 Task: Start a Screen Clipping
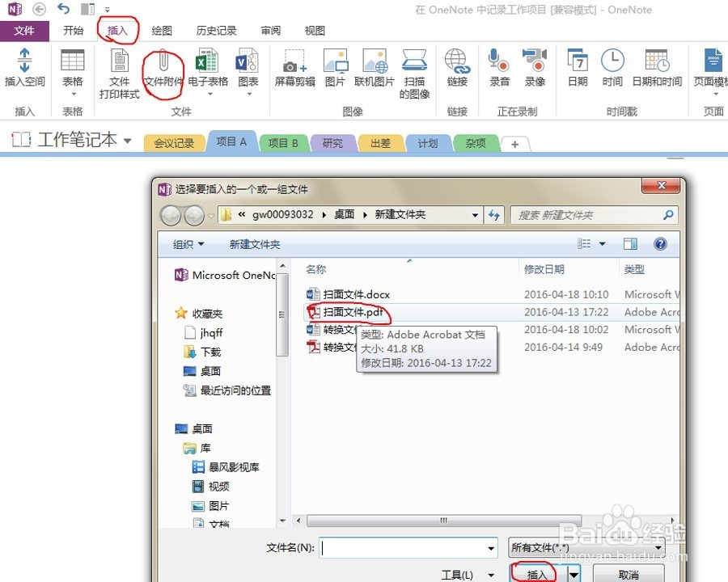click(x=294, y=61)
